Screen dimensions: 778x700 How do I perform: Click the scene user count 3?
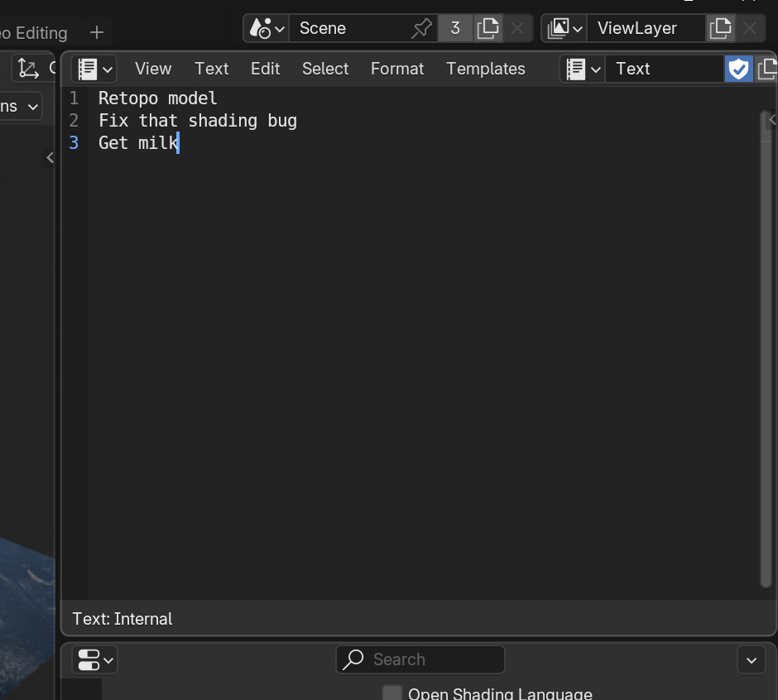click(x=455, y=28)
